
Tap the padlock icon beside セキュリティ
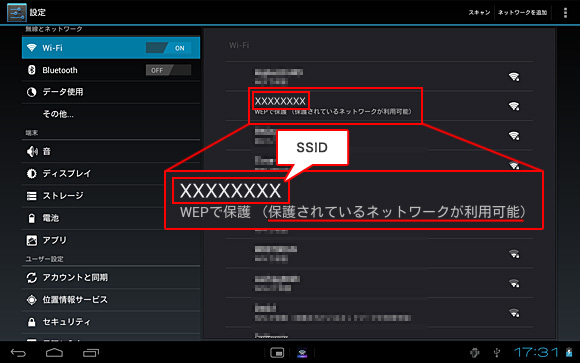click(x=32, y=322)
